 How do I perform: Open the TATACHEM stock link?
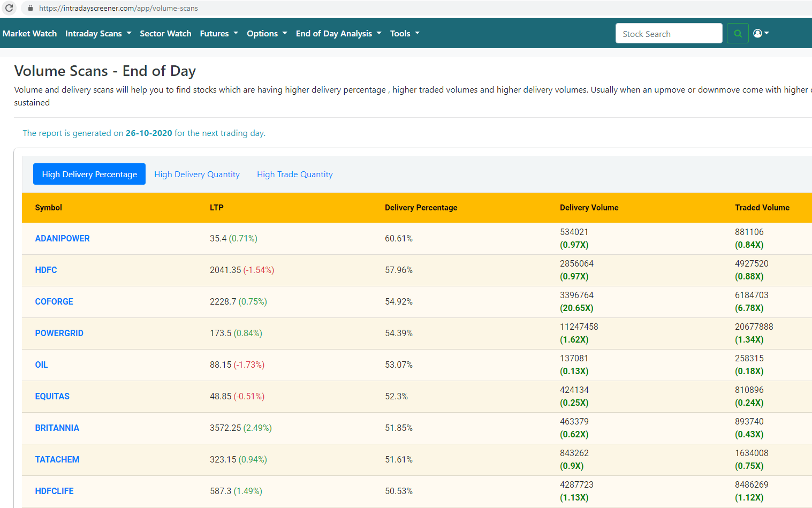(57, 459)
